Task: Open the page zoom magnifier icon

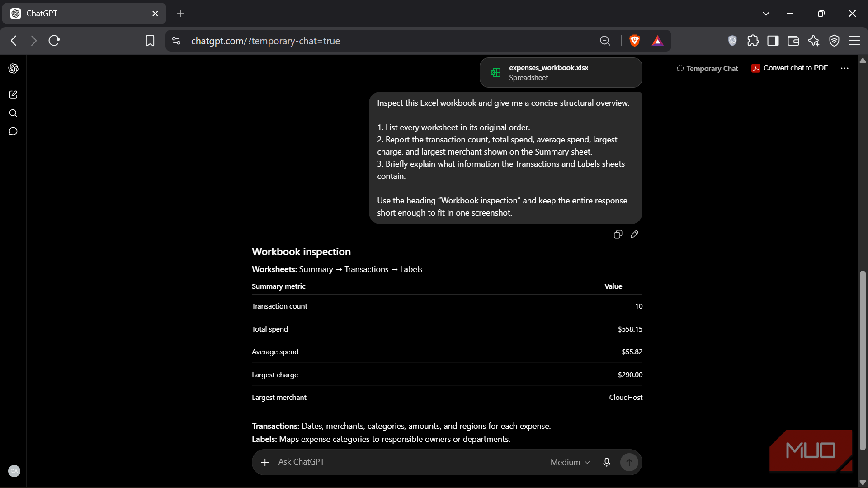Action: click(605, 41)
